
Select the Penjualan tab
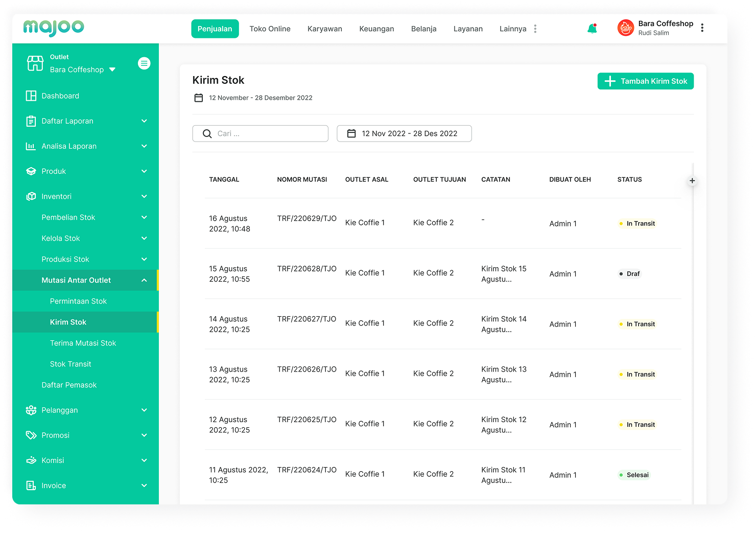click(215, 29)
